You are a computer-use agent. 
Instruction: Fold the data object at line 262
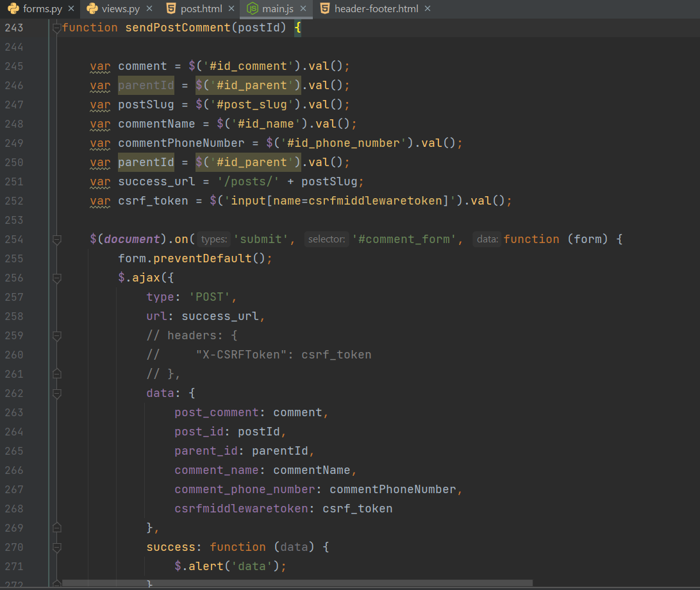click(56, 393)
